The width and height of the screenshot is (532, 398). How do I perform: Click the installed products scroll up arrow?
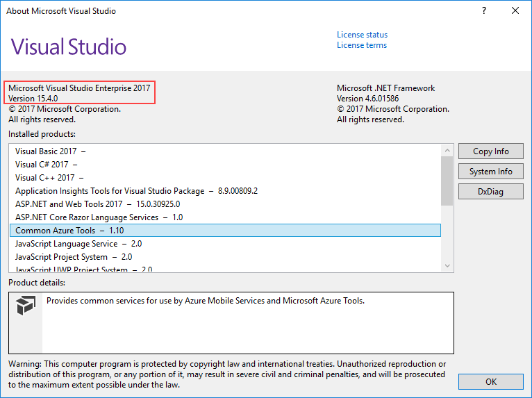[447, 150]
